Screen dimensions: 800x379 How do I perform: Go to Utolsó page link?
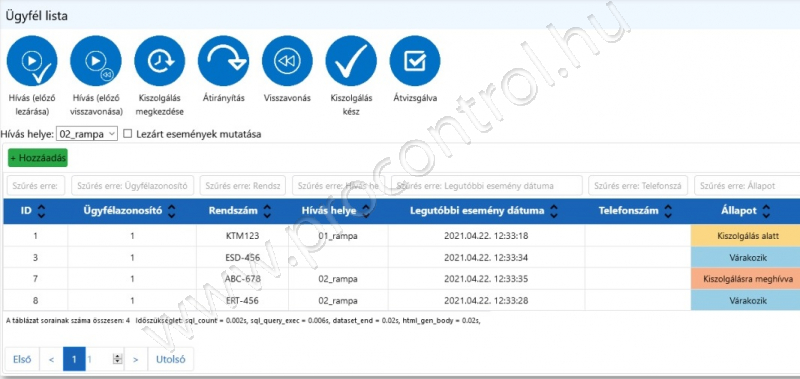[x=170, y=360]
